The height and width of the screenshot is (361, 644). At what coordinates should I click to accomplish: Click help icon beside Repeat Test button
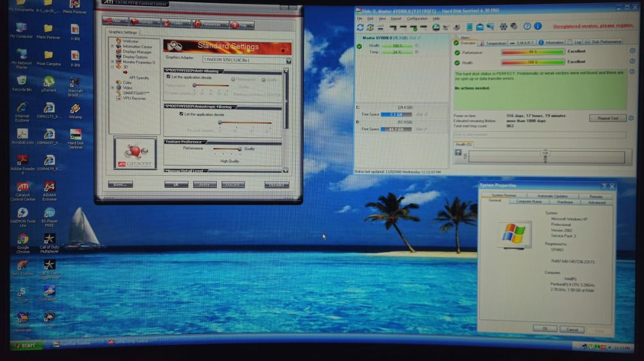[631, 118]
